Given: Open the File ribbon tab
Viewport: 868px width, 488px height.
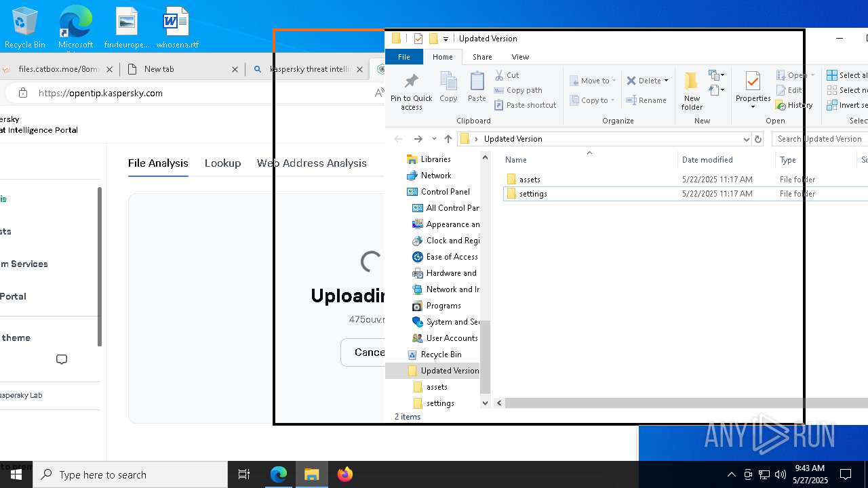Looking at the screenshot, I should [404, 57].
